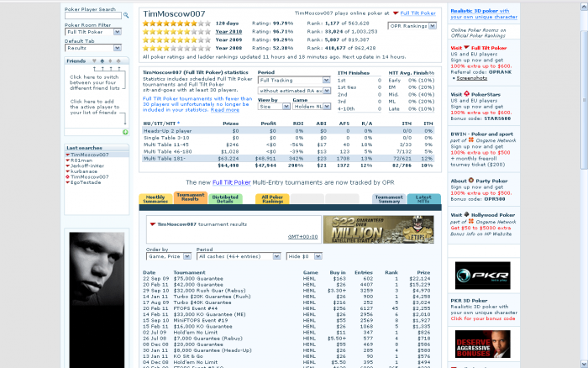Click the asterisk next to HU/STT/MTT

(x=178, y=123)
